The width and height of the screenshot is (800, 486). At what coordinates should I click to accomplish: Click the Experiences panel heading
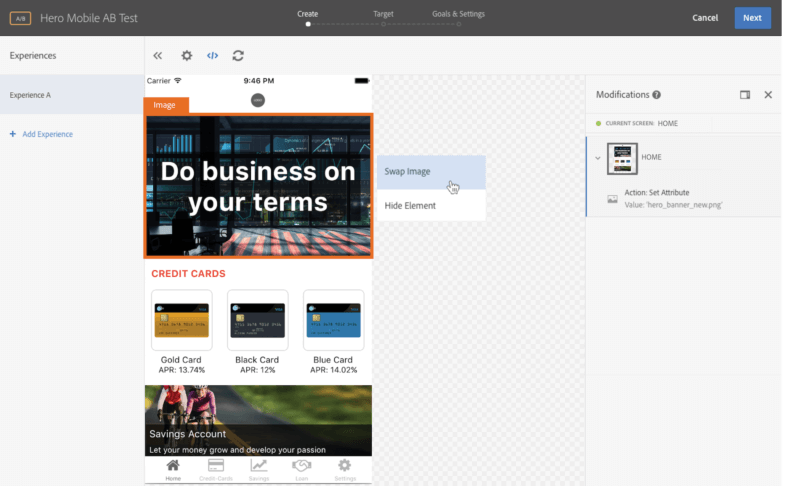pos(33,56)
